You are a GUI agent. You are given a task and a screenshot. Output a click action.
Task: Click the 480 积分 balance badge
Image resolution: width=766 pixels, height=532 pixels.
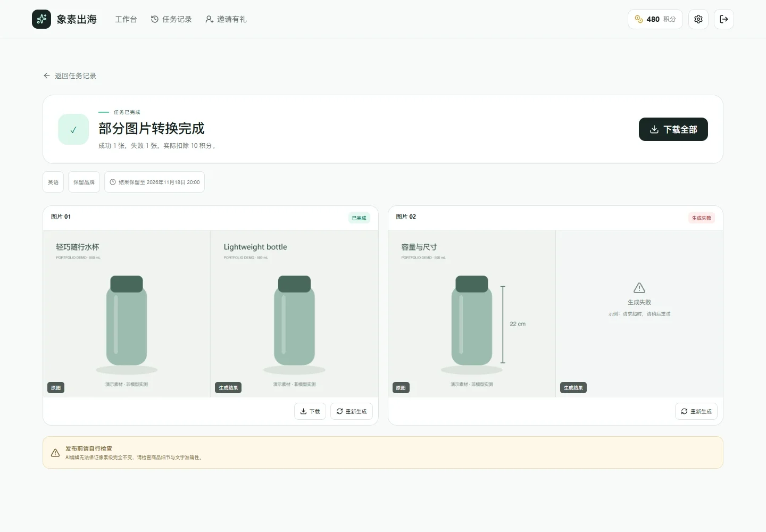(x=655, y=19)
